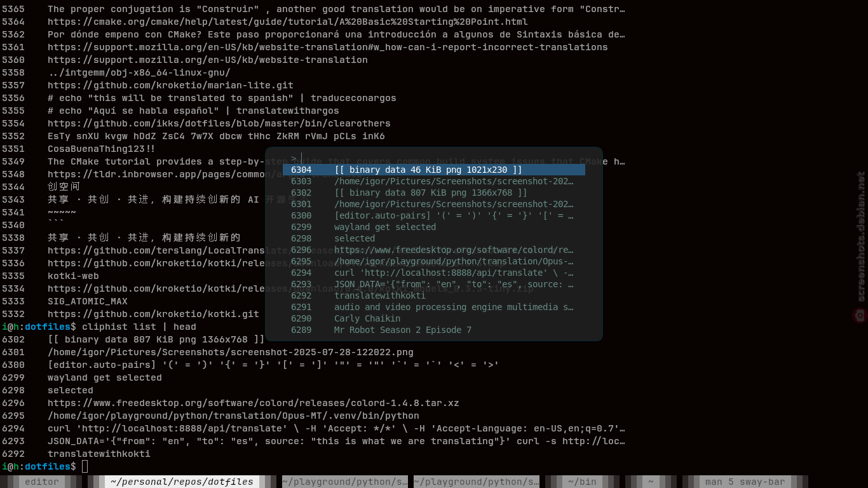The width and height of the screenshot is (868, 488).
Task: Click terminal output line 6300 editor.auto-pairs
Action: [273, 365]
